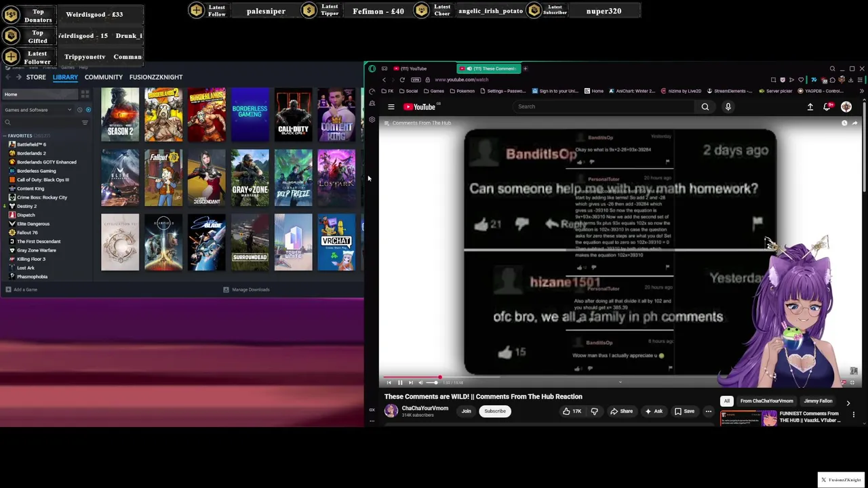Click the video share arrow overlay icon
Screen dimensions: 868x488
tap(854, 123)
